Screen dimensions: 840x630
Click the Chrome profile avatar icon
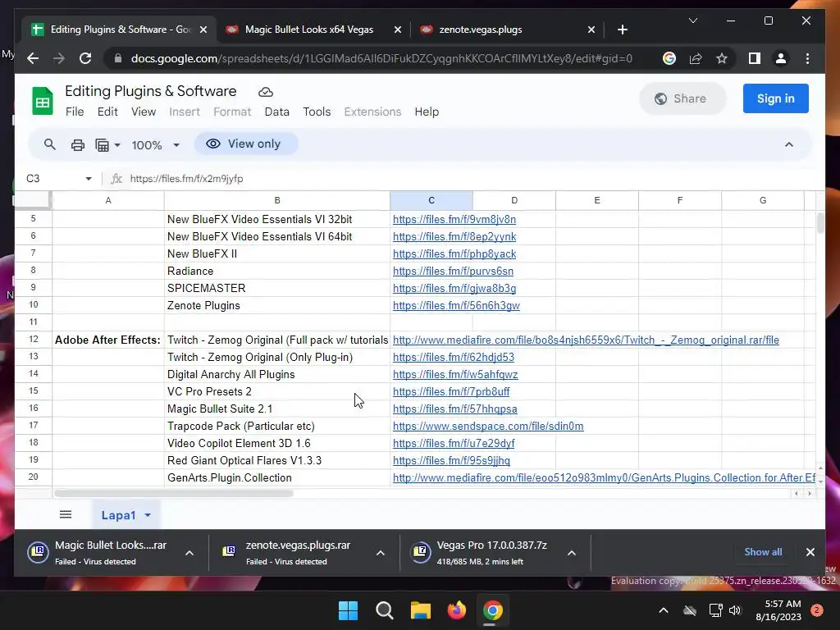pyautogui.click(x=781, y=58)
